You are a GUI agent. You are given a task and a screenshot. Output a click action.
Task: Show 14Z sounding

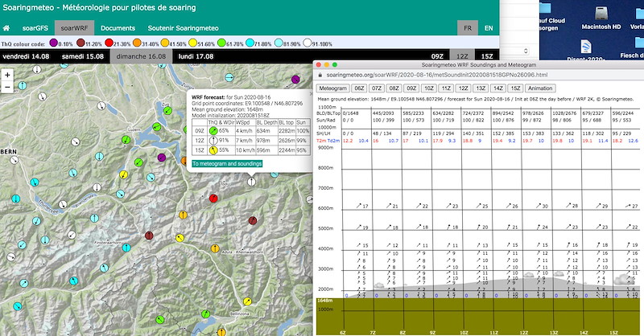[x=498, y=88]
